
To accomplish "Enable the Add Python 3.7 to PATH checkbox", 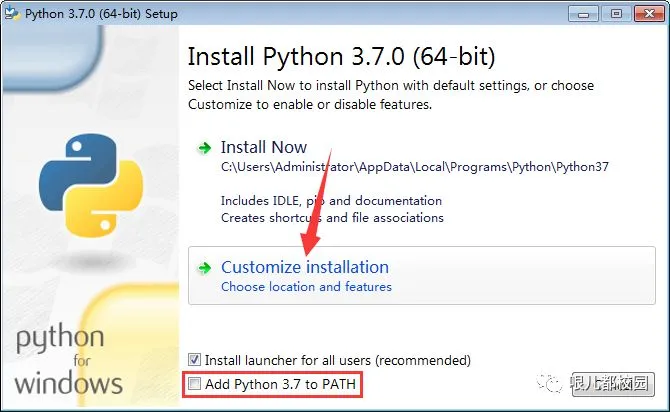I will coord(195,384).
